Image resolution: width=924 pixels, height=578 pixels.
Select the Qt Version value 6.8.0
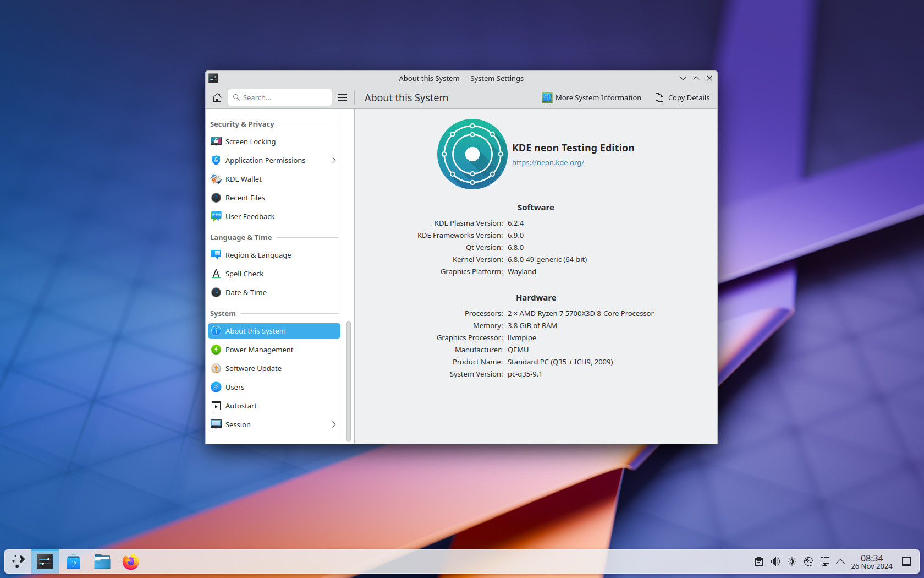pyautogui.click(x=515, y=247)
